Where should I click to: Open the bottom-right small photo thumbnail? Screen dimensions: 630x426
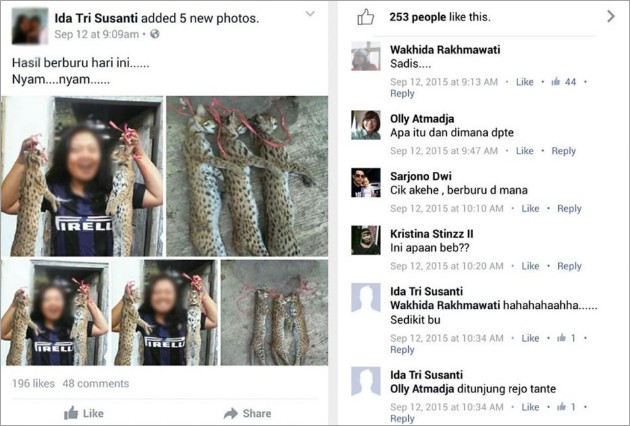point(274,313)
